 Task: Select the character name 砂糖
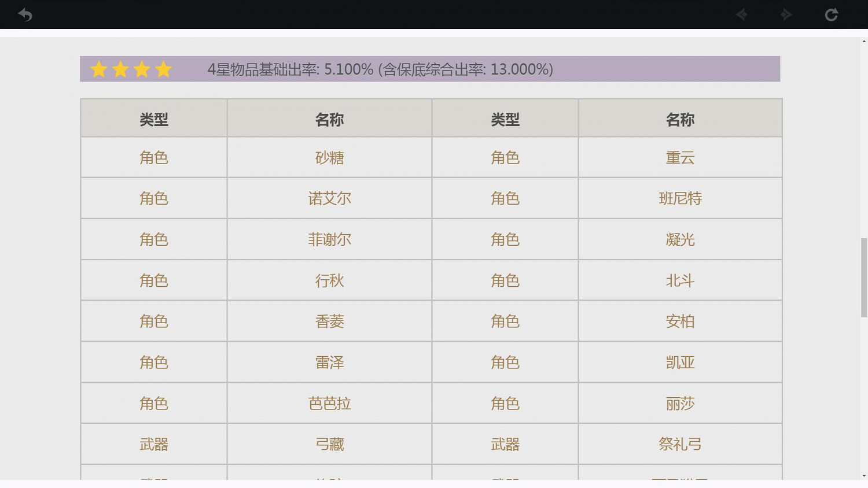329,157
